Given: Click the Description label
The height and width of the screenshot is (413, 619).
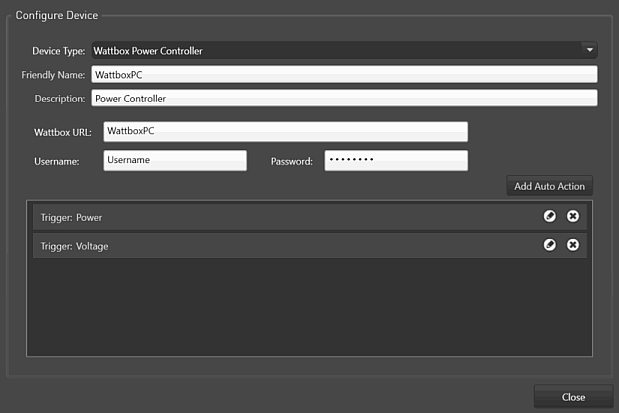Looking at the screenshot, I should click(60, 99).
